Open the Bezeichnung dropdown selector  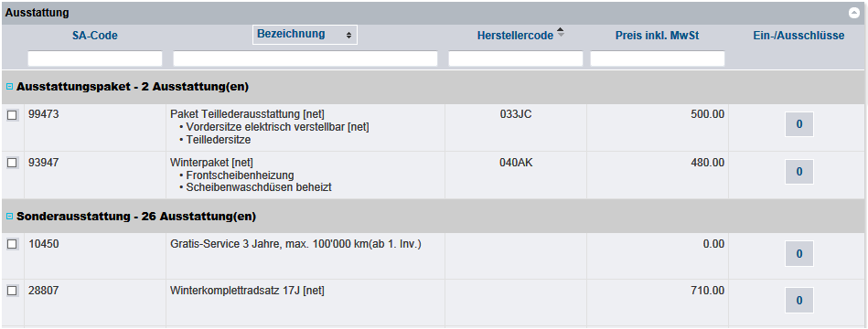(x=305, y=35)
